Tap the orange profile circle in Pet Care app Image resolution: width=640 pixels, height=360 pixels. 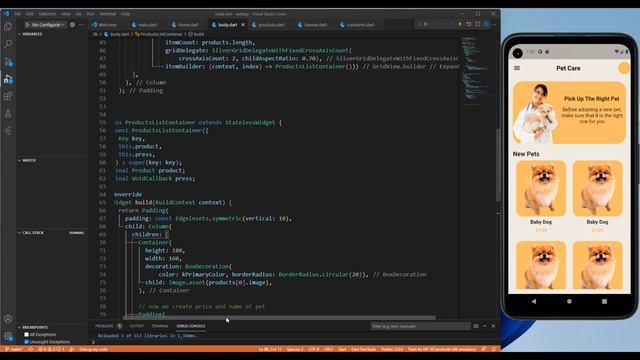[x=624, y=68]
